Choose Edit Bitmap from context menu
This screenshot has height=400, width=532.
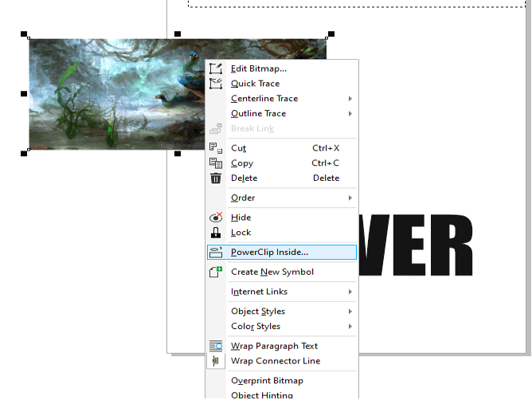[282, 69]
